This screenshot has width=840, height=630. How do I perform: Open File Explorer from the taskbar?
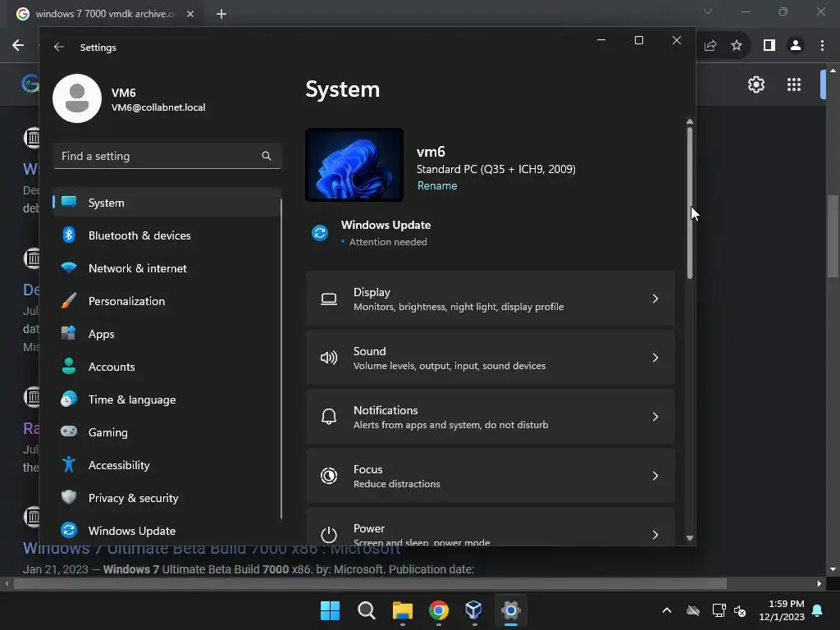click(x=402, y=610)
